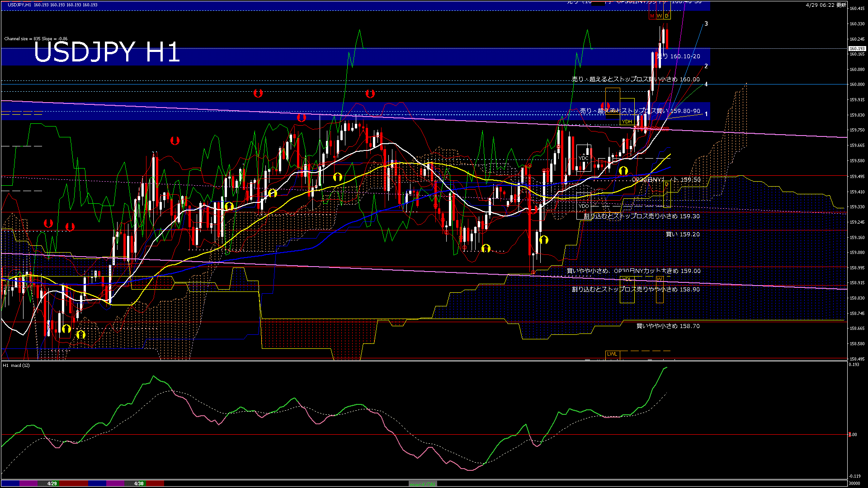Click the LWL marker near chart bottom

click(612, 354)
